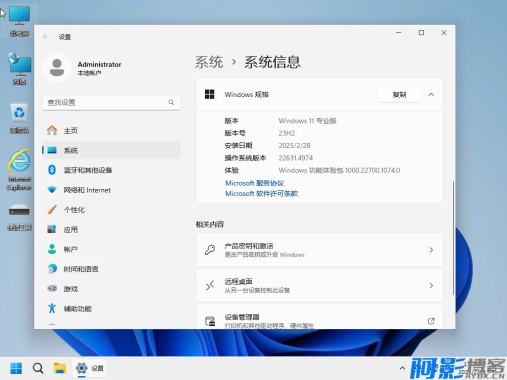
Task: Collapse the Windows 规格 section chevron
Action: click(431, 95)
